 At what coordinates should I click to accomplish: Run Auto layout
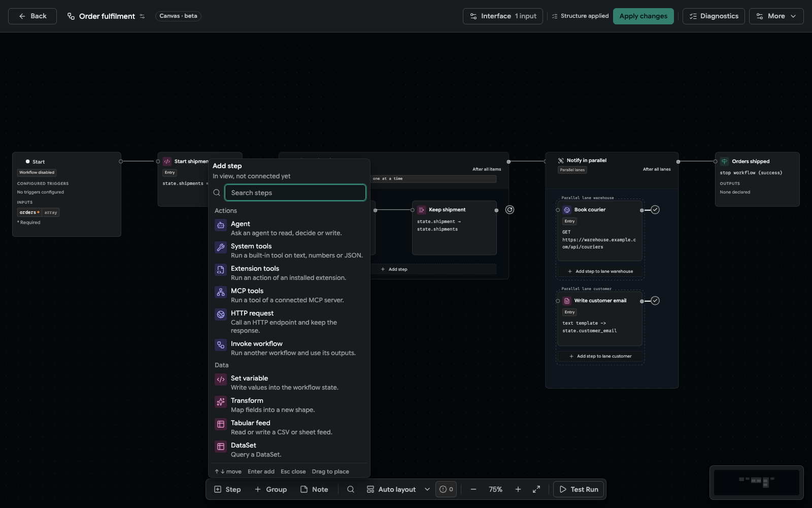pyautogui.click(x=391, y=489)
